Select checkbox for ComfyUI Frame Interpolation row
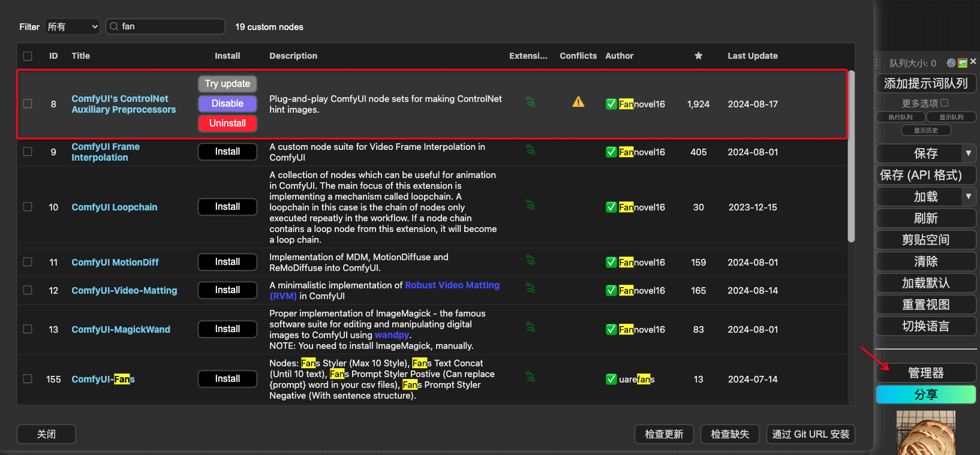The height and width of the screenshot is (455, 980). [28, 152]
